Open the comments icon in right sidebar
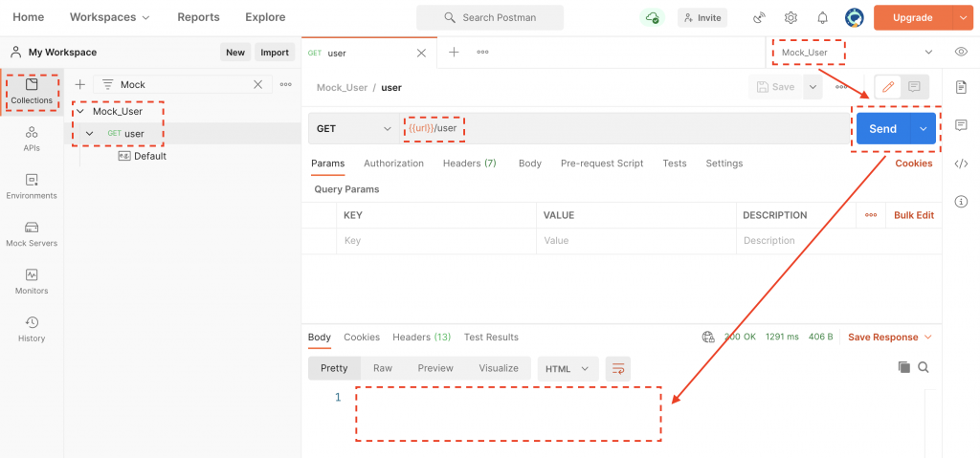 [x=961, y=125]
